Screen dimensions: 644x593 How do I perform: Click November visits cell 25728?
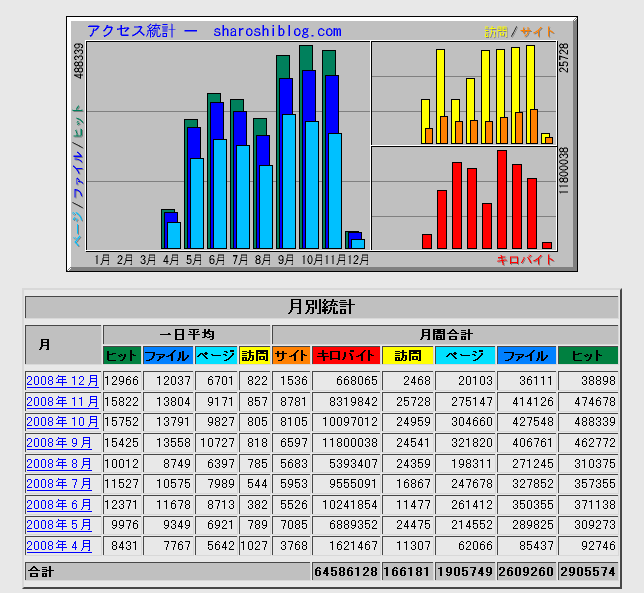pyautogui.click(x=408, y=401)
